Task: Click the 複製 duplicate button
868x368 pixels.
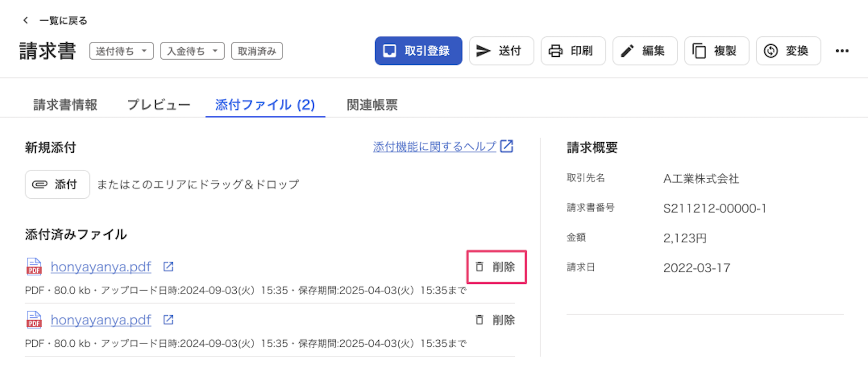Action: [717, 51]
